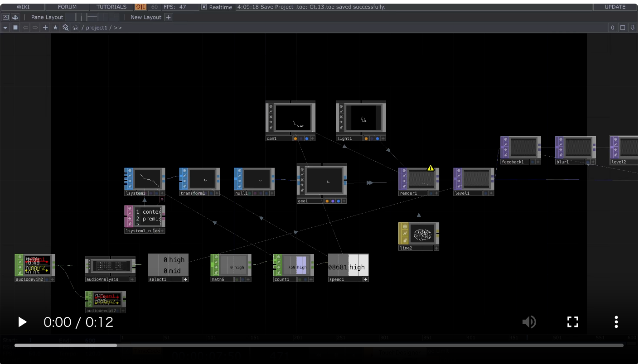This screenshot has height=364, width=639.
Task: Toggle the orange render flag on geo1
Action: [327, 201]
